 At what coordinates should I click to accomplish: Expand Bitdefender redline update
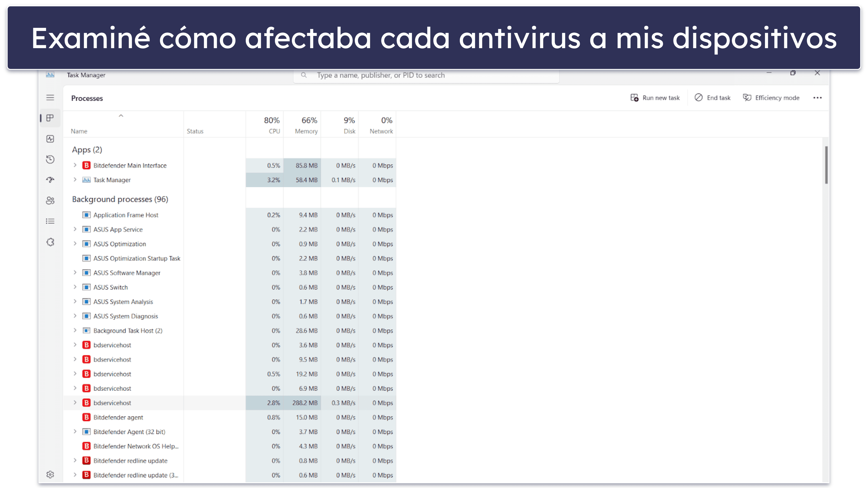pos(75,461)
